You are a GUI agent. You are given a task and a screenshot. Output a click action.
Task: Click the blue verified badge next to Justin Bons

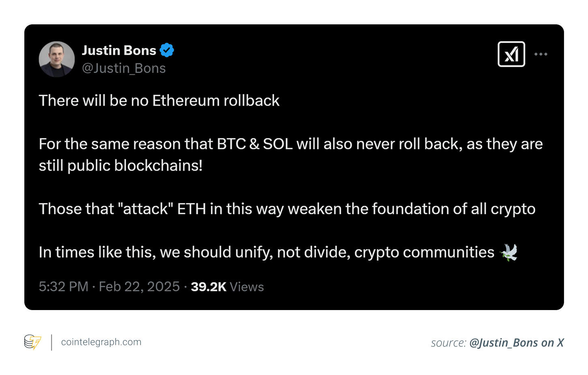point(167,50)
